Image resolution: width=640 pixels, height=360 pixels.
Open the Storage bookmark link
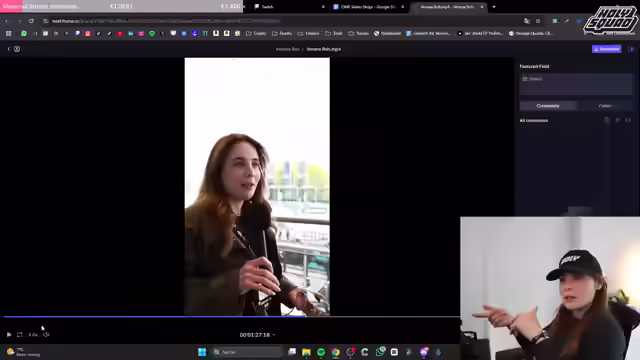pos(531,33)
